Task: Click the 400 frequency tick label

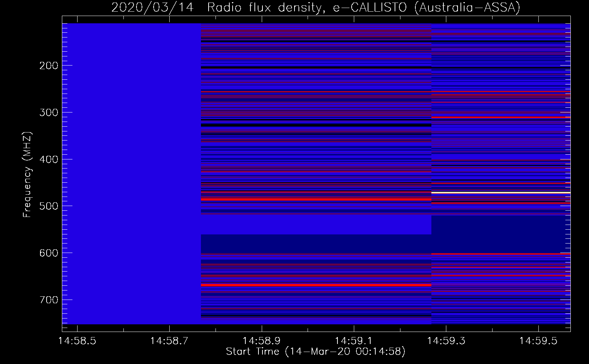Action: coord(48,159)
